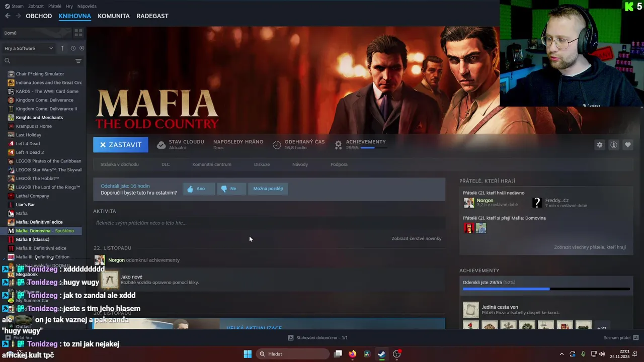
Task: Open the Podpora link
Action: pyautogui.click(x=339, y=164)
